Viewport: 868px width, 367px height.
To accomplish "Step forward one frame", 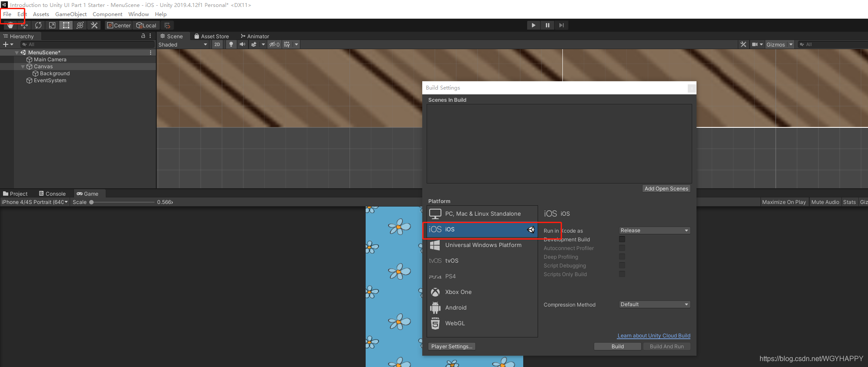I will [x=562, y=25].
